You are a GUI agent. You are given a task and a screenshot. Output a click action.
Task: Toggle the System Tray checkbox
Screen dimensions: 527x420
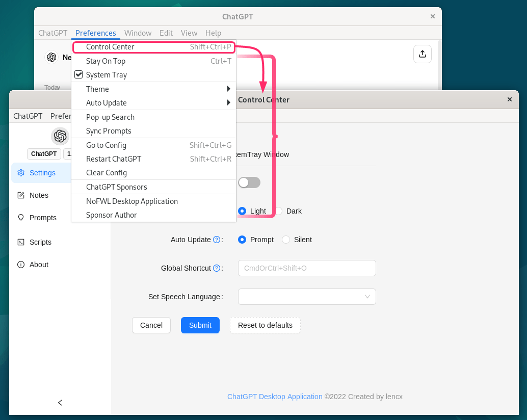point(78,75)
